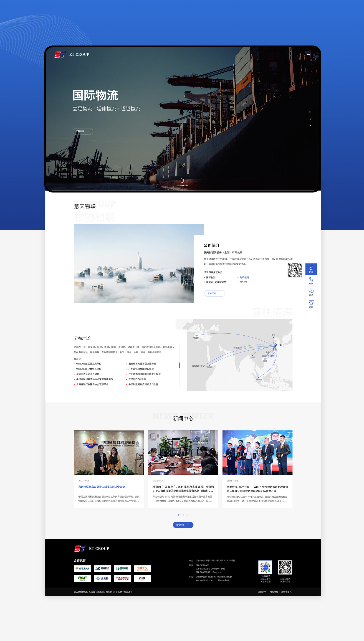This screenshot has width=364, height=641.
Task: Open news article about 刘戌文到访中金协
Action: pos(101,487)
